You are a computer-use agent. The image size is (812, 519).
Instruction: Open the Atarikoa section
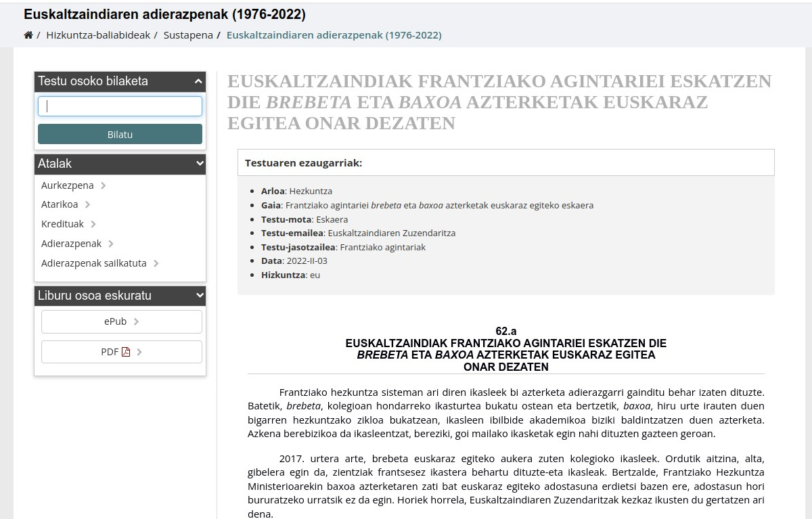(60, 204)
